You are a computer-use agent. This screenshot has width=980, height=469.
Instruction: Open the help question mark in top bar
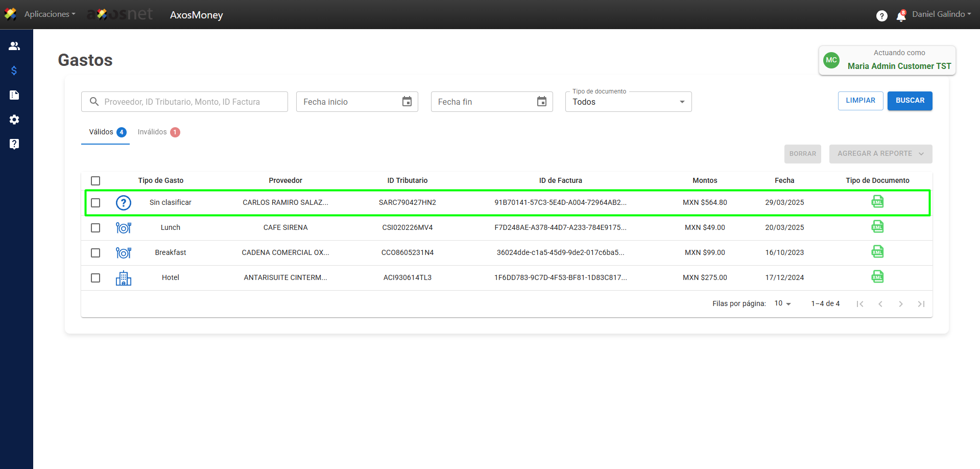[x=881, y=16]
